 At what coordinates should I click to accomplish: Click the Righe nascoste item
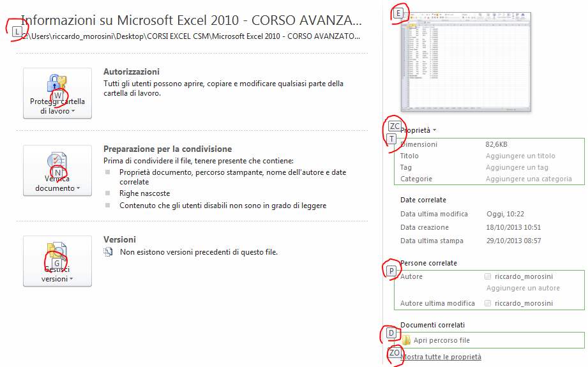pyautogui.click(x=144, y=193)
